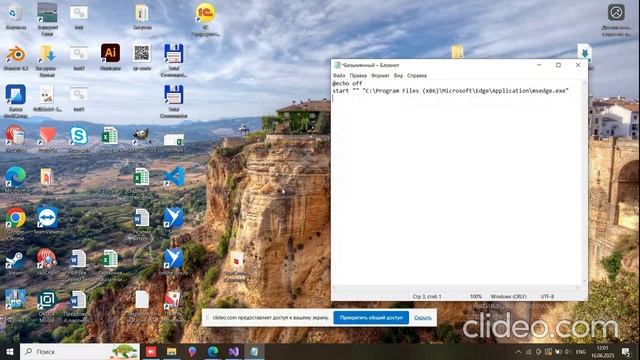Click the Notepad taskbar button

coord(254,351)
